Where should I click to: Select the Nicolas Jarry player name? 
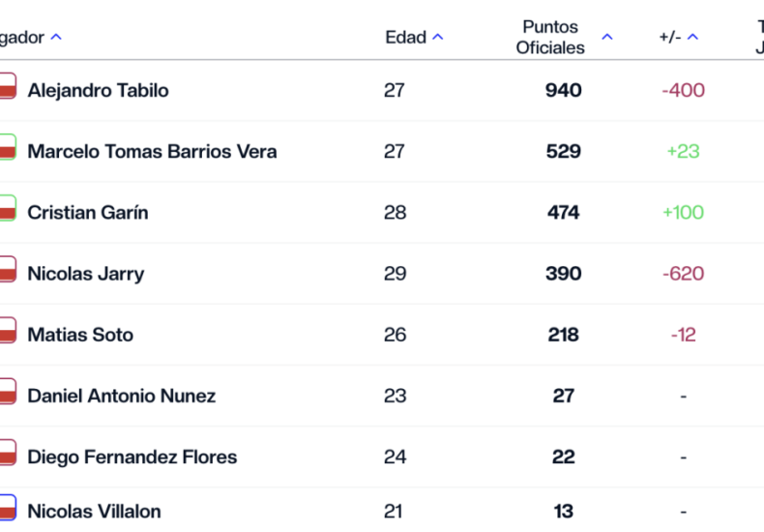point(86,274)
